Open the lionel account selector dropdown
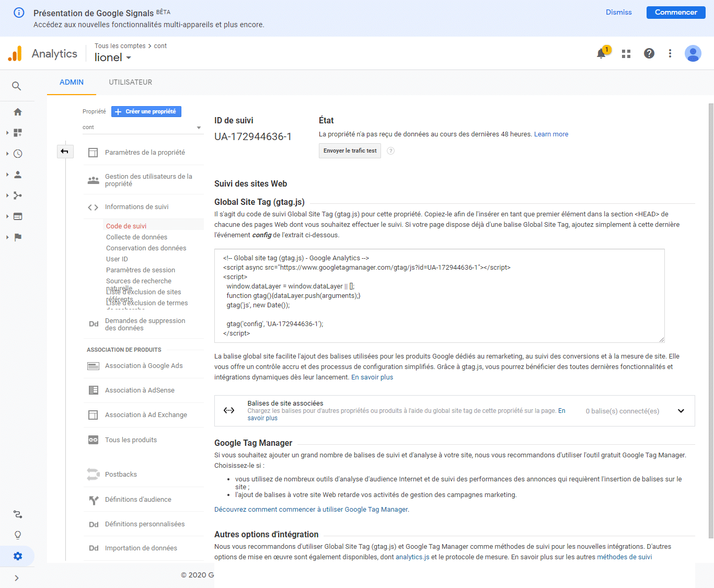Viewport: 714px width, 588px height. tap(113, 57)
